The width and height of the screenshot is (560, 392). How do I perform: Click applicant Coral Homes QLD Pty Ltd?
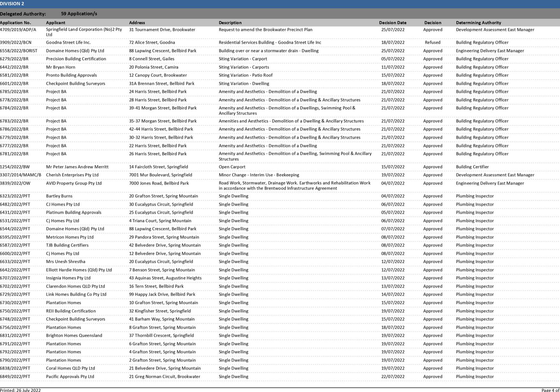(x=70, y=368)
